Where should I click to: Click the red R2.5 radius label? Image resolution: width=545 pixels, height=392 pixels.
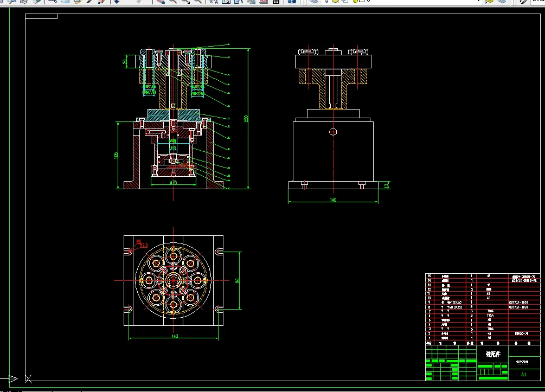(x=144, y=246)
